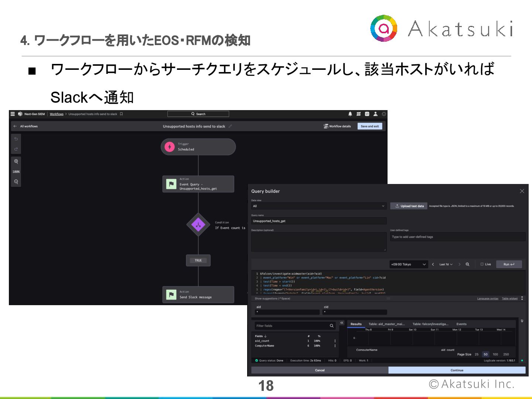532x399 pixels.
Task: Click the Query name input field
Action: coord(319,221)
